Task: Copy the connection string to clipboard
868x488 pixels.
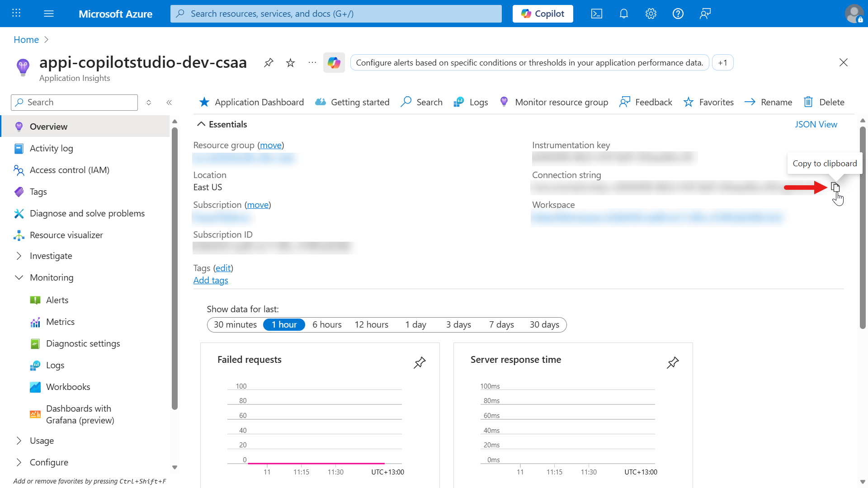Action: click(x=835, y=187)
